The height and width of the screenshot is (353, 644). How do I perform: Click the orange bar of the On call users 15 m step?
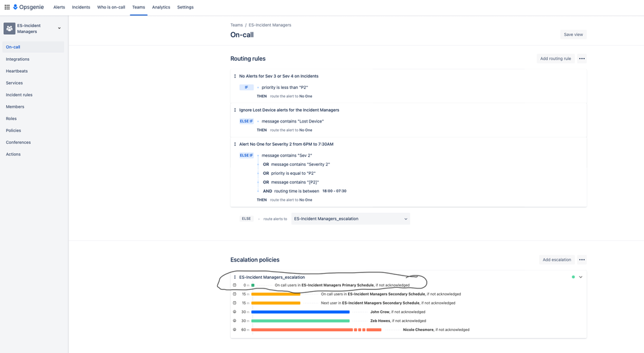[276, 294]
